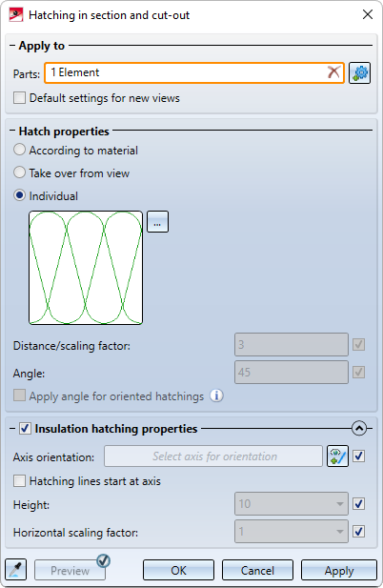Select the According to material option
The height and width of the screenshot is (588, 383).
19,150
